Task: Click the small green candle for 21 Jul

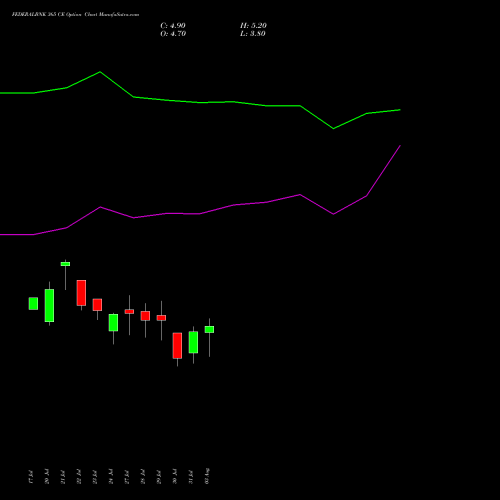Action: click(65, 264)
